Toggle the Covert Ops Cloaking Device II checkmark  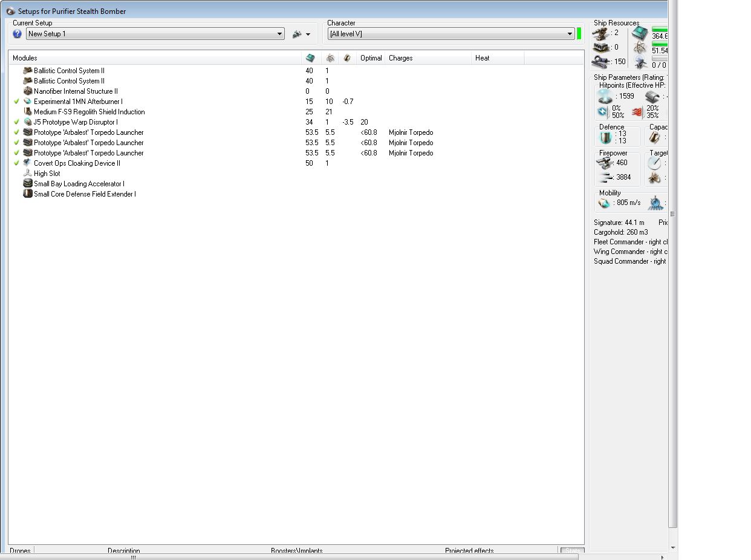tap(16, 163)
